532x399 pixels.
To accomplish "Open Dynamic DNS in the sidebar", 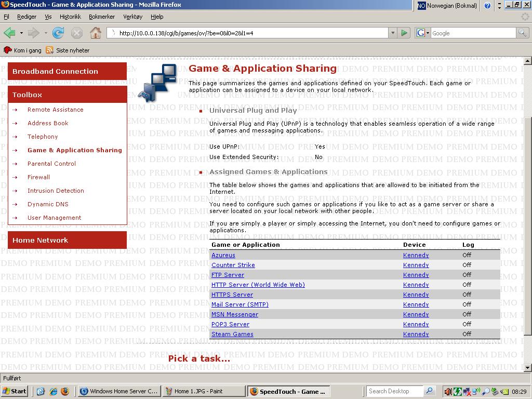I will [48, 204].
